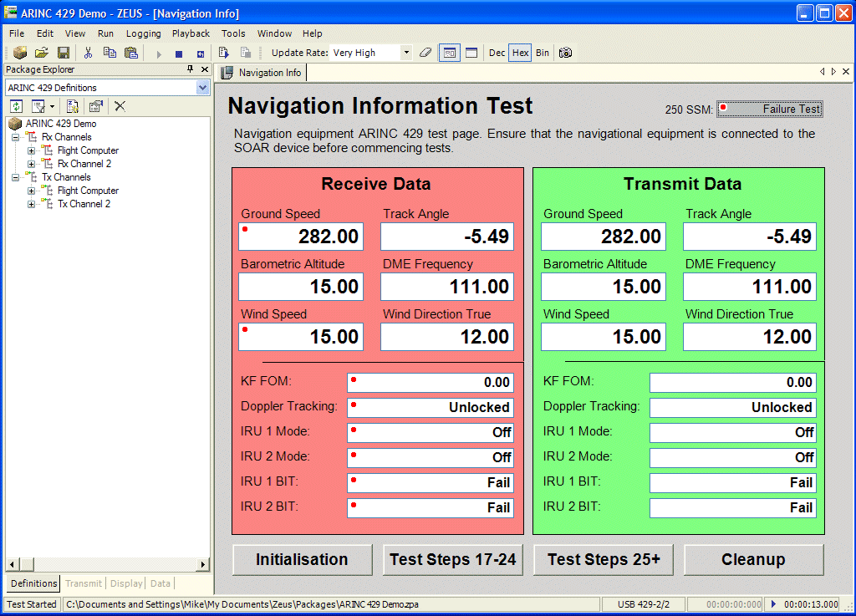Toggle Hex number format
This screenshot has width=856, height=616.
520,53
